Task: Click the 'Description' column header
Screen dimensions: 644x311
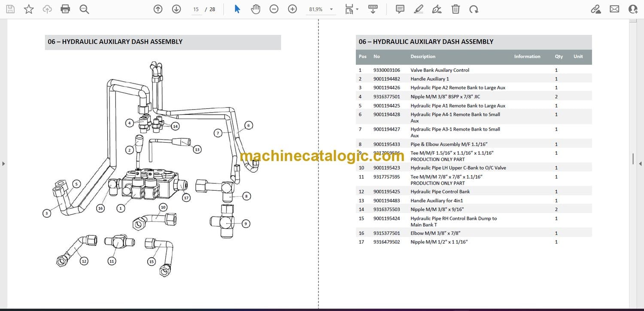Action: 423,56
